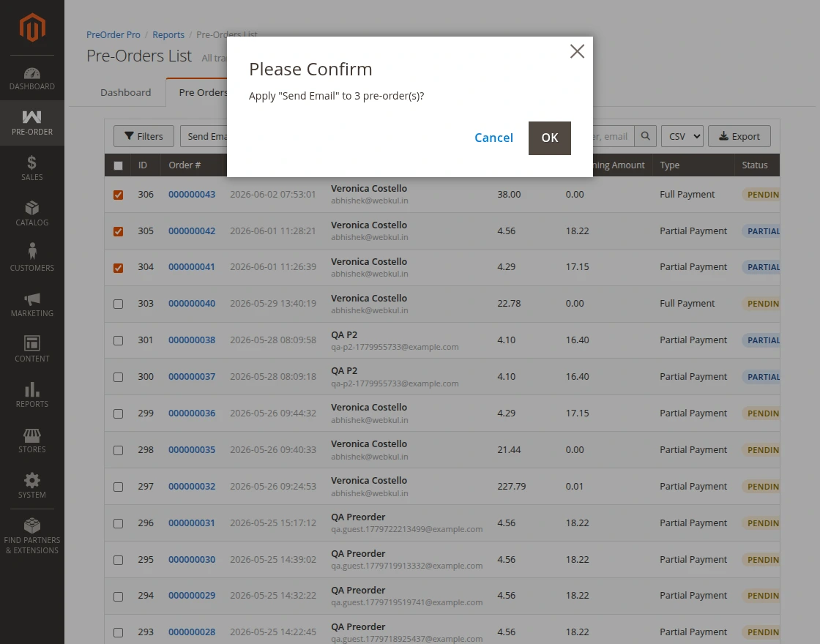
Task: Open the Catalog sidebar menu
Action: pos(32,213)
